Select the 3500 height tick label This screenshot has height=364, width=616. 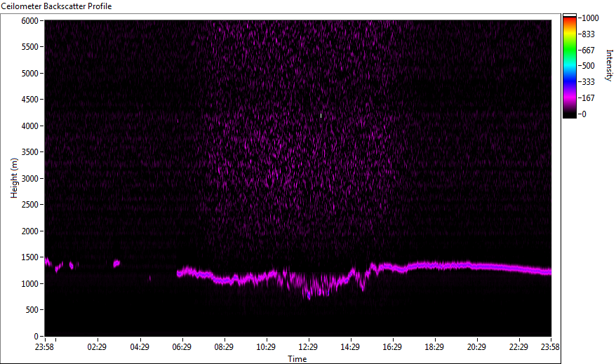point(30,152)
